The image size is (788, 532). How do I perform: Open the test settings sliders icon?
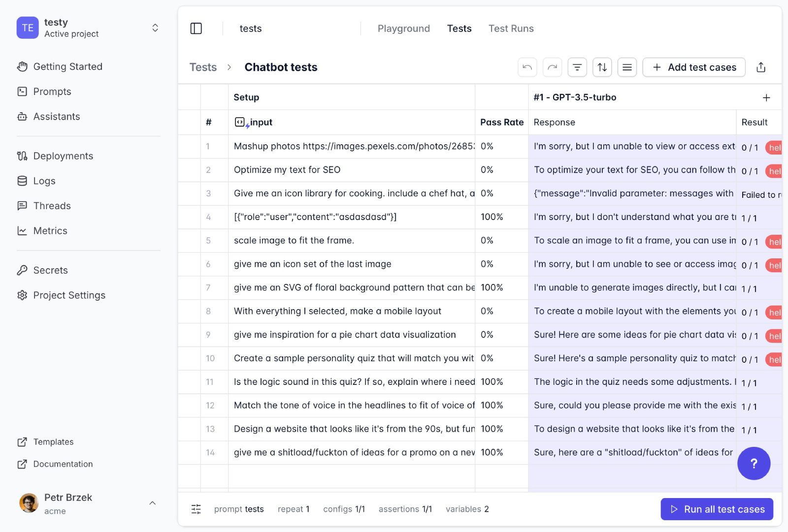196,509
